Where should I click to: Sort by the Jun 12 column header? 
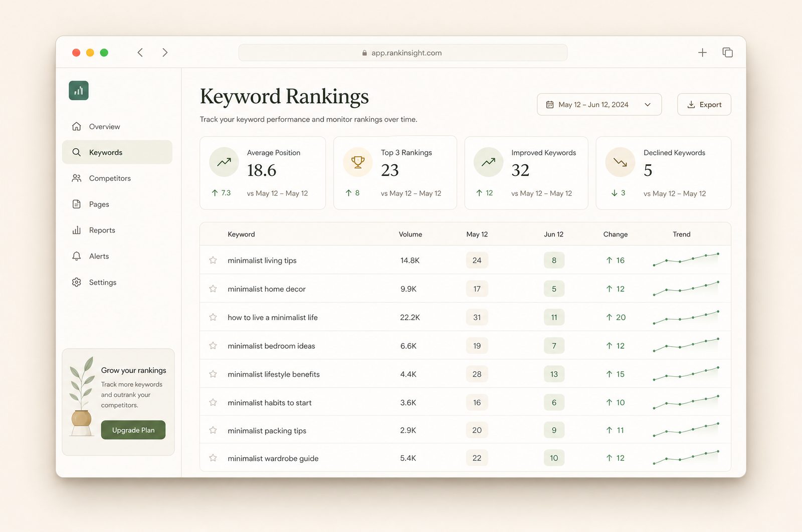click(x=553, y=234)
